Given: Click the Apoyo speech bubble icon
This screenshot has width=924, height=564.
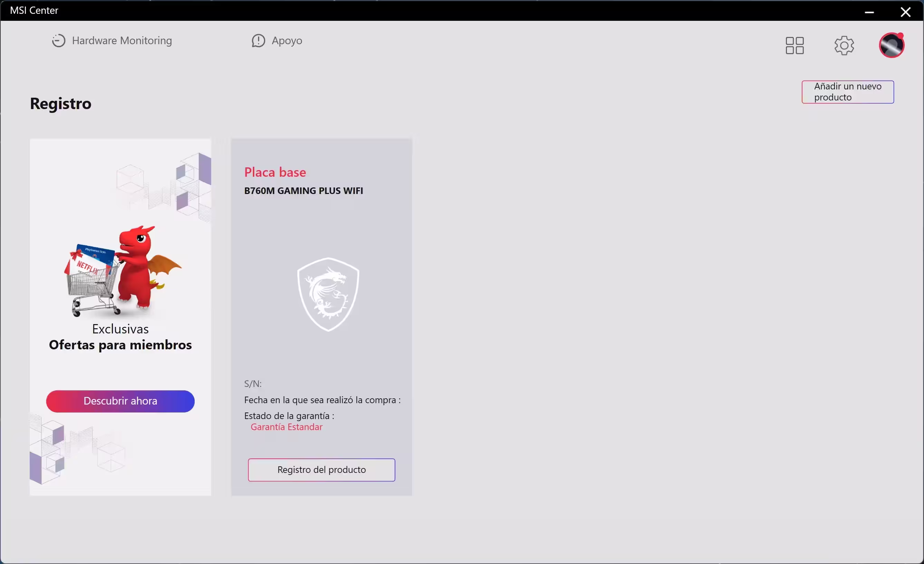Looking at the screenshot, I should (x=258, y=40).
